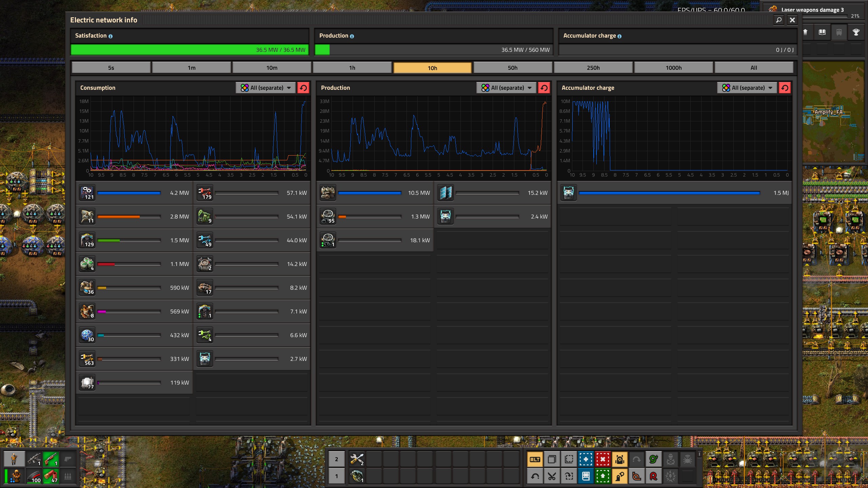Toggle the personal logistics robot-arm button
The width and height of the screenshot is (868, 488).
[x=620, y=476]
